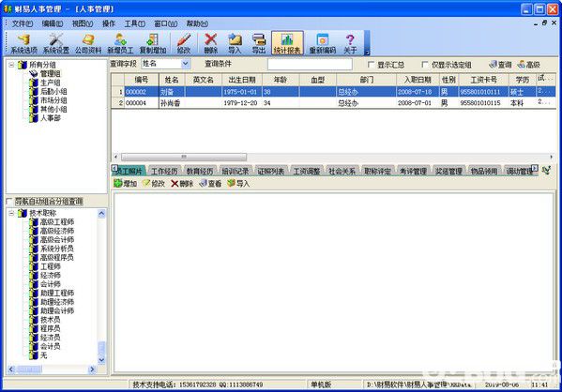The image size is (562, 392).
Task: Click the red 删除 toolbar icon
Action: coord(211,43)
